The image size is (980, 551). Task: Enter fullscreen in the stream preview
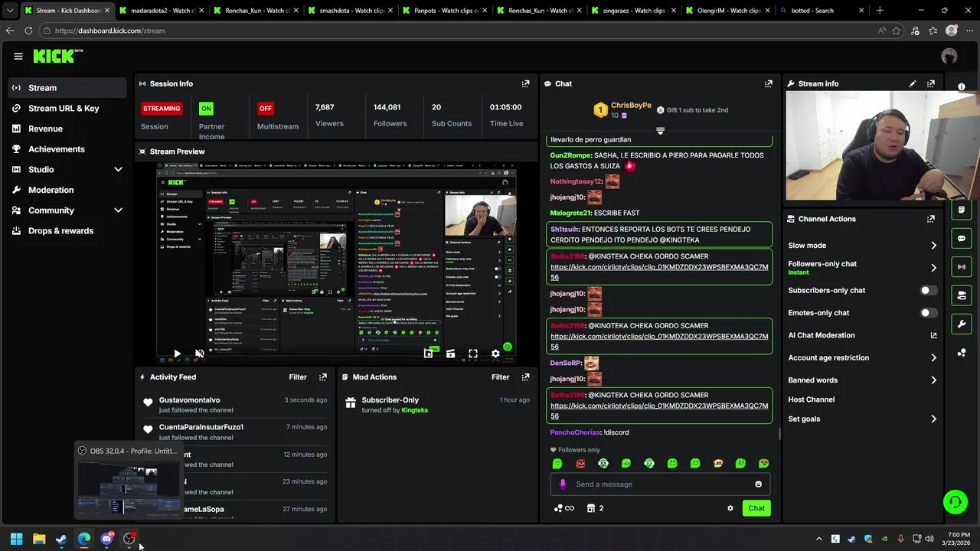pos(472,354)
